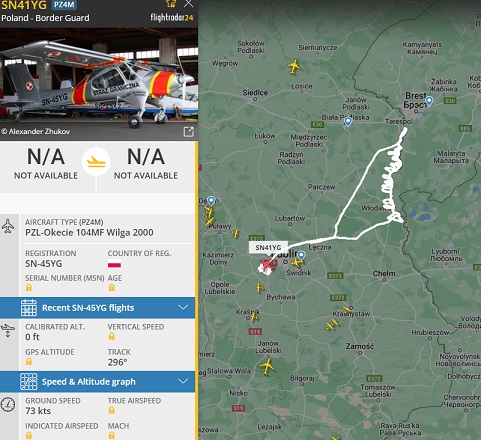Expand Recent SN-45YG flights section
481x440 pixels.
(x=97, y=308)
